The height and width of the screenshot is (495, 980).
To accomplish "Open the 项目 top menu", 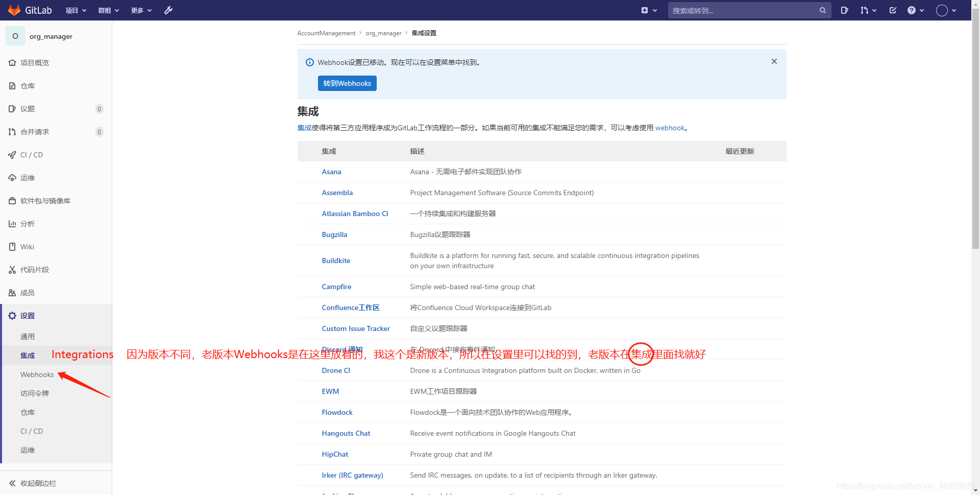I will [76, 10].
